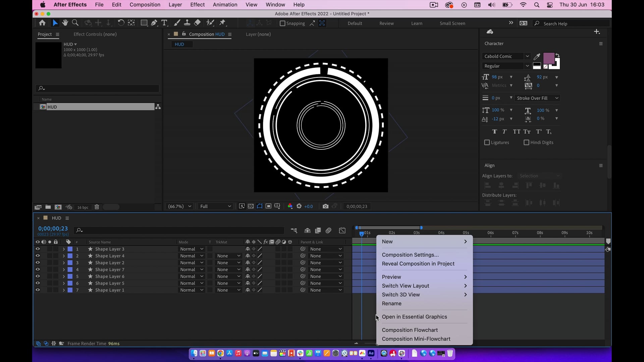Switch to the Learn workspace
This screenshot has width=644, height=362.
point(417,23)
